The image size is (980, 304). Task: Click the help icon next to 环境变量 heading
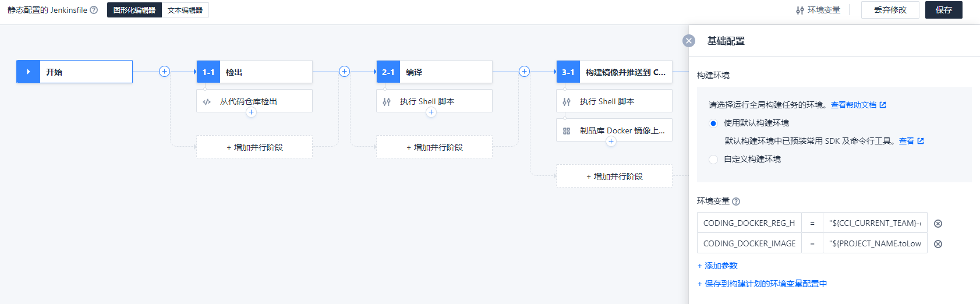click(736, 202)
